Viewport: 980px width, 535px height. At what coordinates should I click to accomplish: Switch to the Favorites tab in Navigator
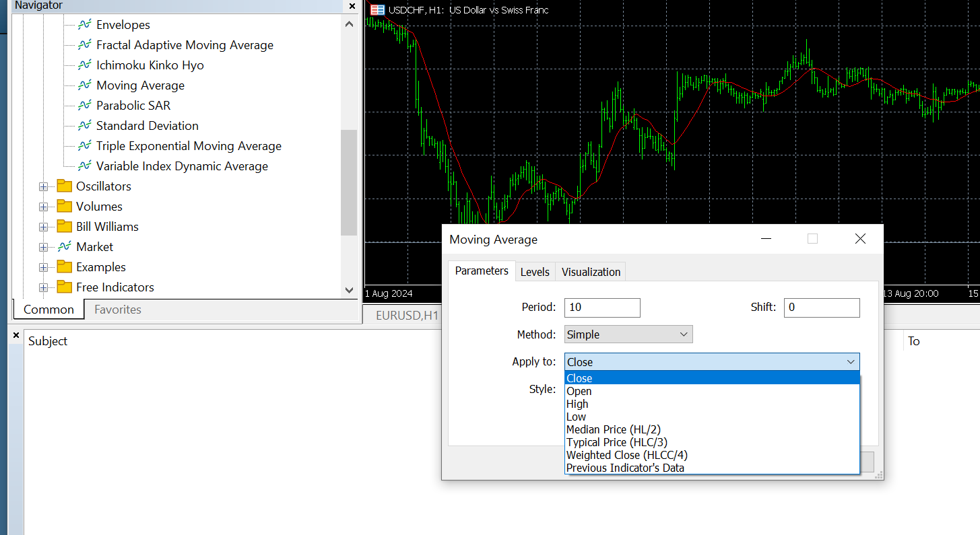coord(118,310)
